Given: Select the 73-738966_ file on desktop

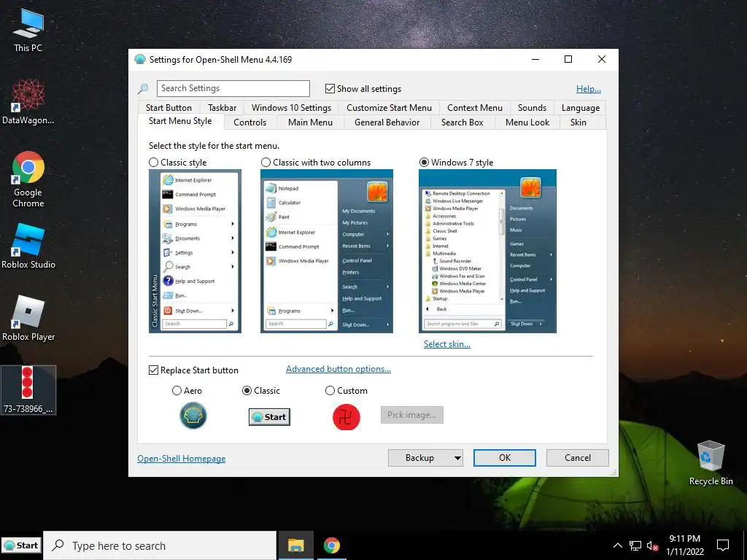Looking at the screenshot, I should pyautogui.click(x=28, y=390).
